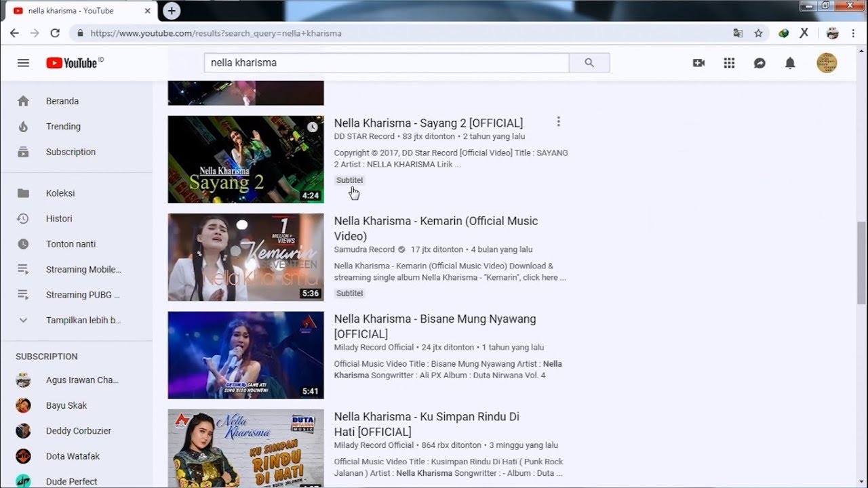Open the notifications bell
The width and height of the screenshot is (868, 488).
790,63
